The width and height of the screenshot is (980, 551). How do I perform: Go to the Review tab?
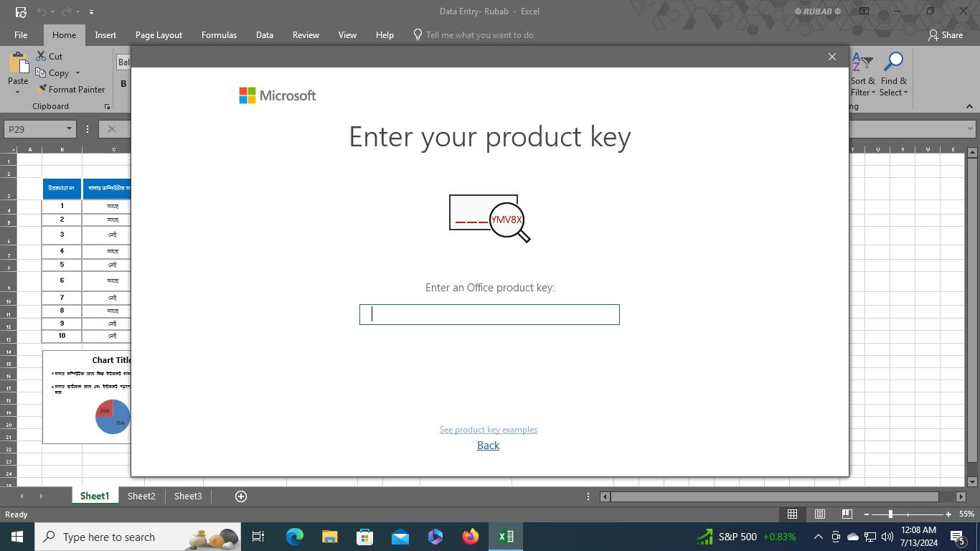click(x=306, y=34)
